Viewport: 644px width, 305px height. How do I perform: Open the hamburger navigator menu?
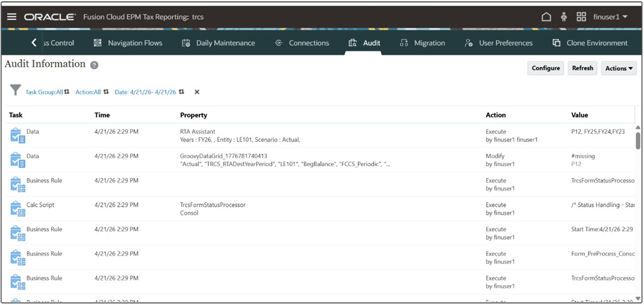pyautogui.click(x=11, y=17)
